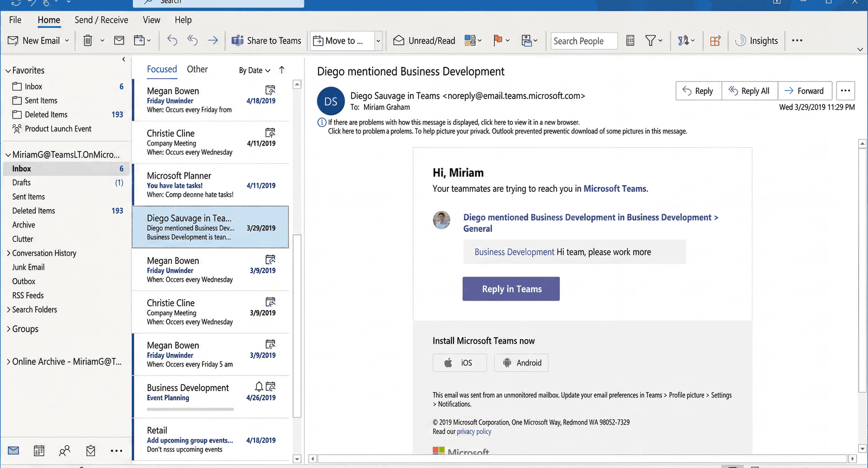Click the Archive envelope icon in toolbar
The width and height of the screenshot is (868, 468).
119,41
